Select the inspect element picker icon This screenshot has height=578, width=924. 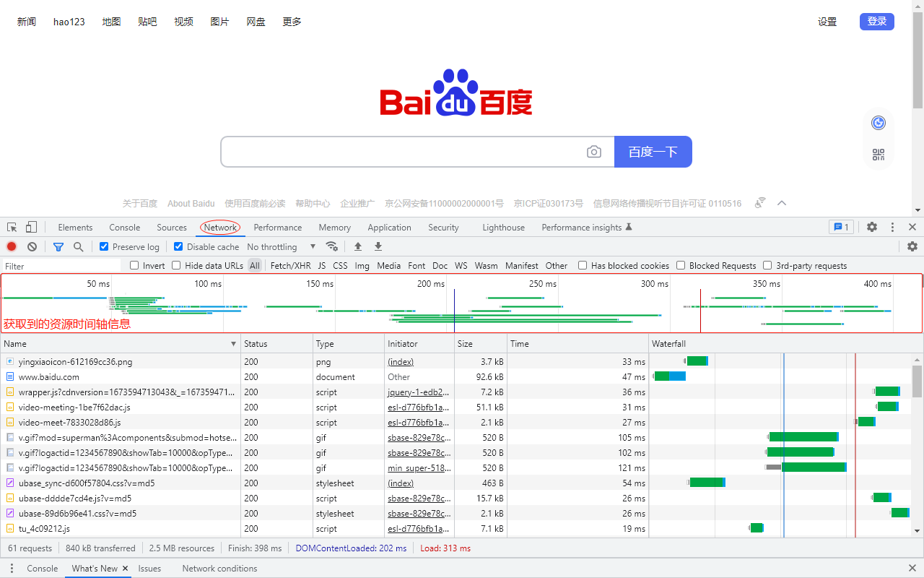(x=12, y=227)
